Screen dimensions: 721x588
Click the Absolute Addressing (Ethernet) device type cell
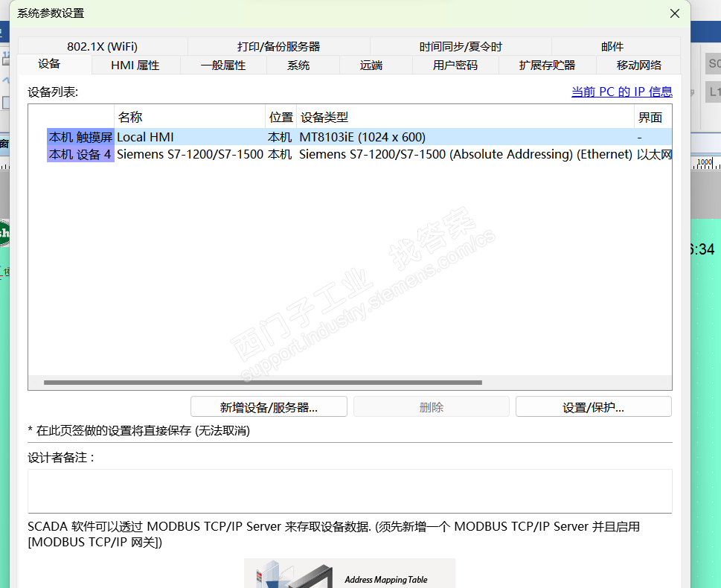tap(466, 154)
